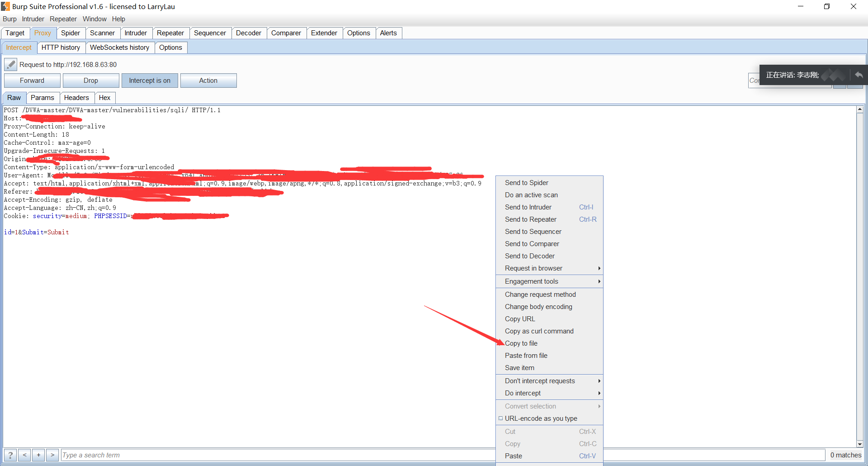Open the WebSockets history sub-tab
This screenshot has height=466, width=868.
119,48
